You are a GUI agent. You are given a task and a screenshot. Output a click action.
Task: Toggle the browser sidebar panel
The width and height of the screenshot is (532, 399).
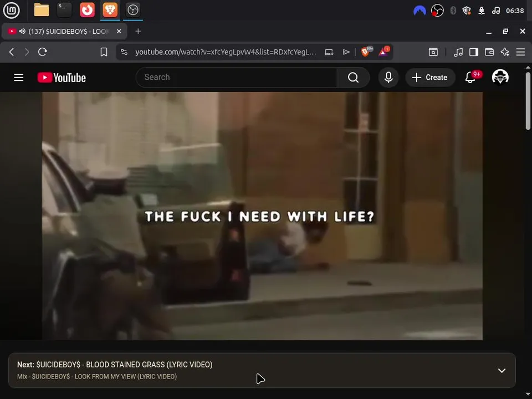(x=474, y=52)
